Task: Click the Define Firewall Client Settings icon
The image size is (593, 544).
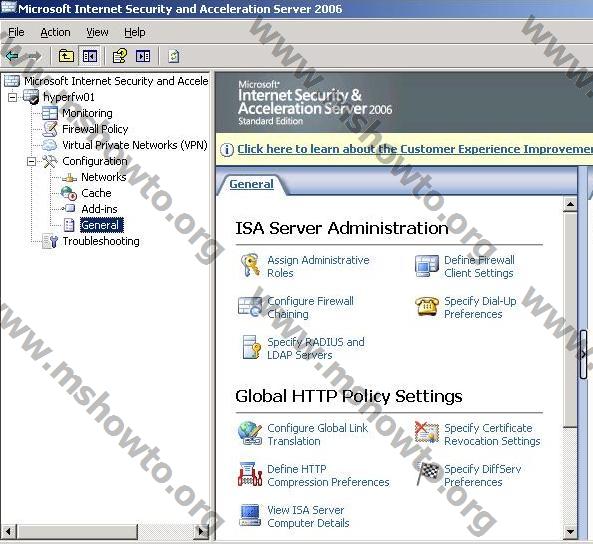Action: 427,266
